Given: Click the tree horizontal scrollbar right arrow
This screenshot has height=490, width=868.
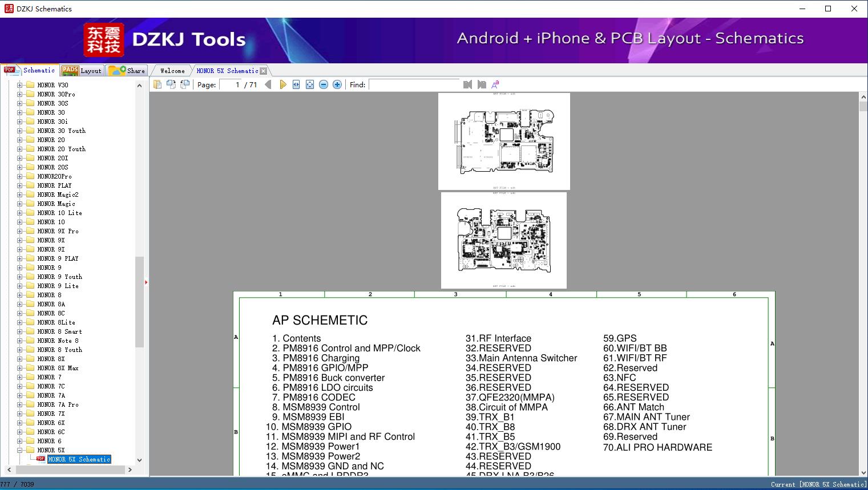Looking at the screenshot, I should pyautogui.click(x=130, y=470).
